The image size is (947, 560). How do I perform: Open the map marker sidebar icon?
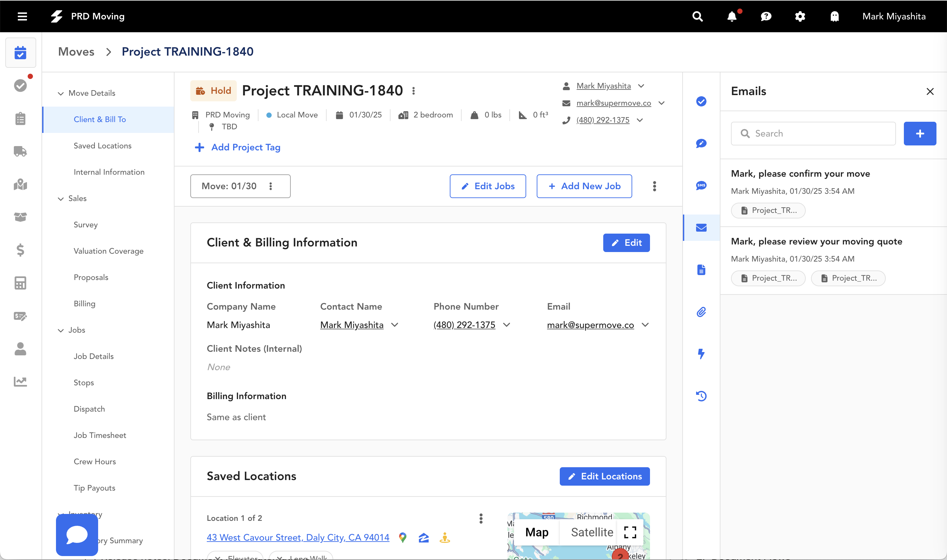[x=20, y=184]
